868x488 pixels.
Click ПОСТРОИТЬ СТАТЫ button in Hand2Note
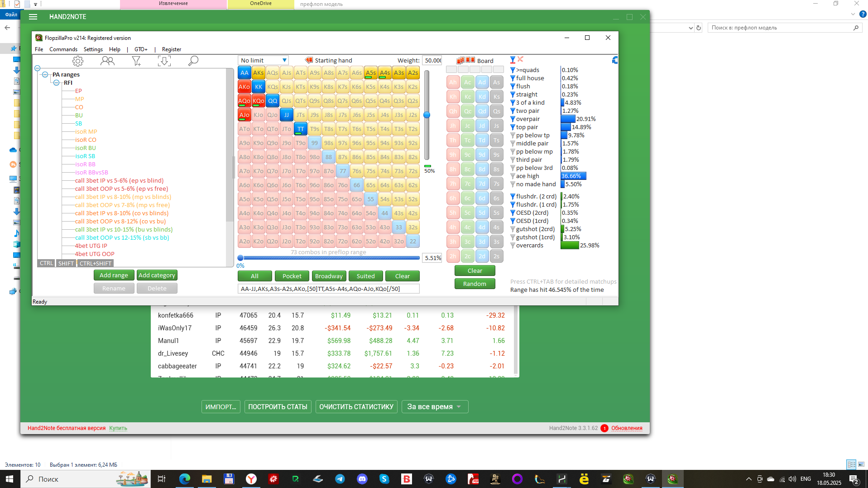278,406
